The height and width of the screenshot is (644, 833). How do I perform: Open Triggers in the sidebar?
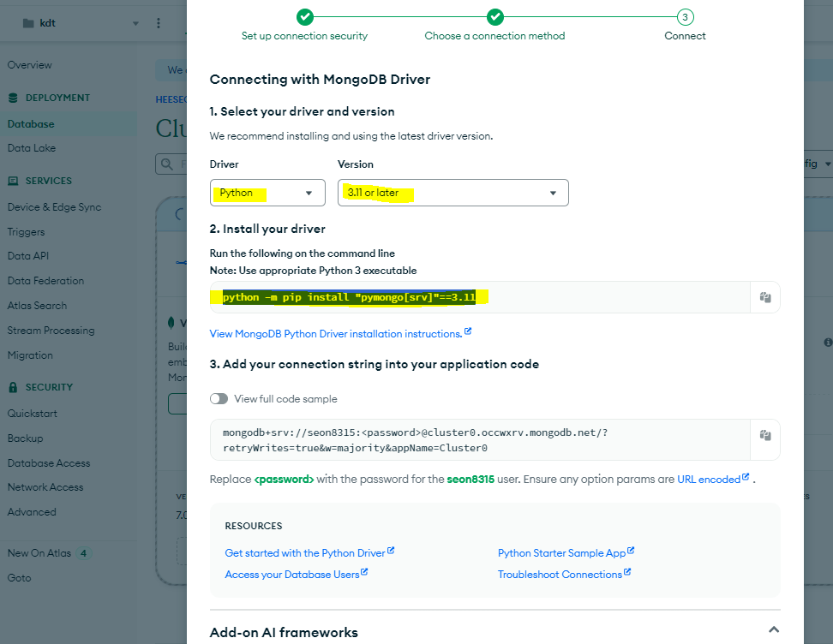tap(26, 232)
